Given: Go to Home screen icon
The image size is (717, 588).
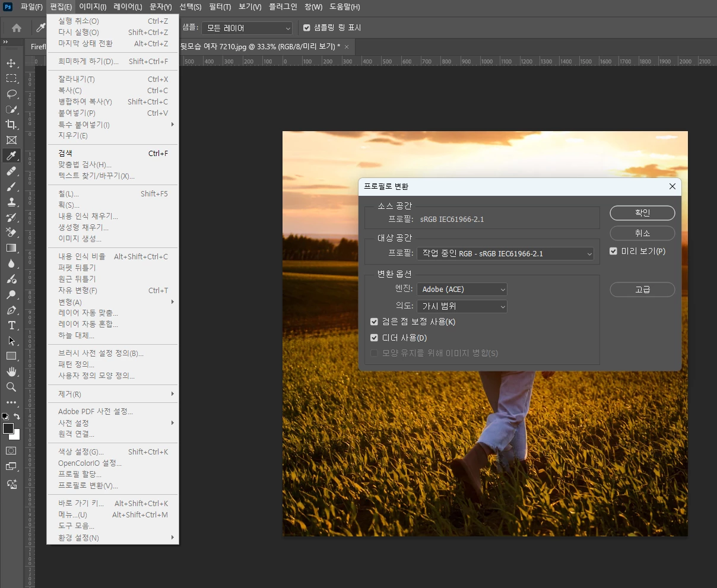Looking at the screenshot, I should pos(17,28).
